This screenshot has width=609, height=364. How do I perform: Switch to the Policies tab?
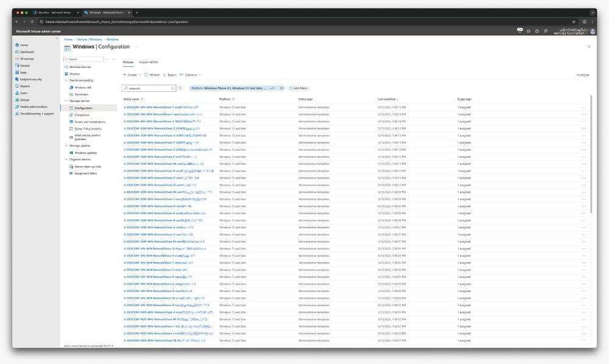coord(128,62)
